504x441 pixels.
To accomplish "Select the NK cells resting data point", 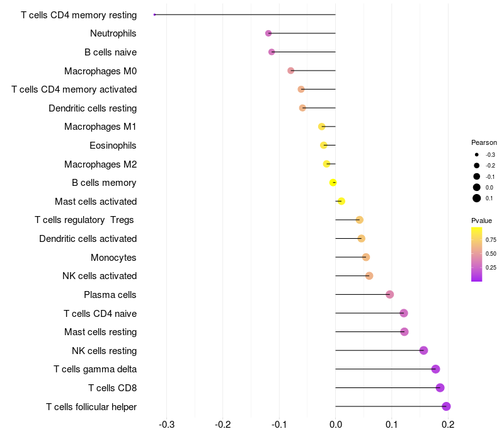I will coord(423,350).
